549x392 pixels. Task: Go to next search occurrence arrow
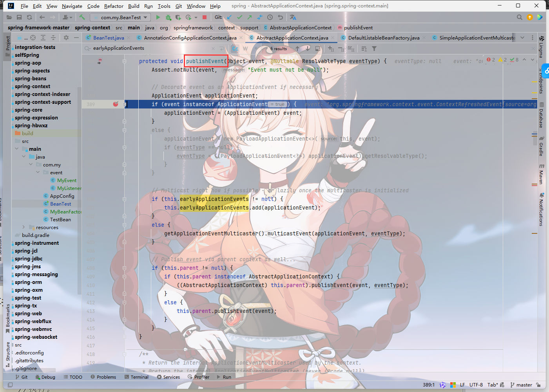[308, 49]
